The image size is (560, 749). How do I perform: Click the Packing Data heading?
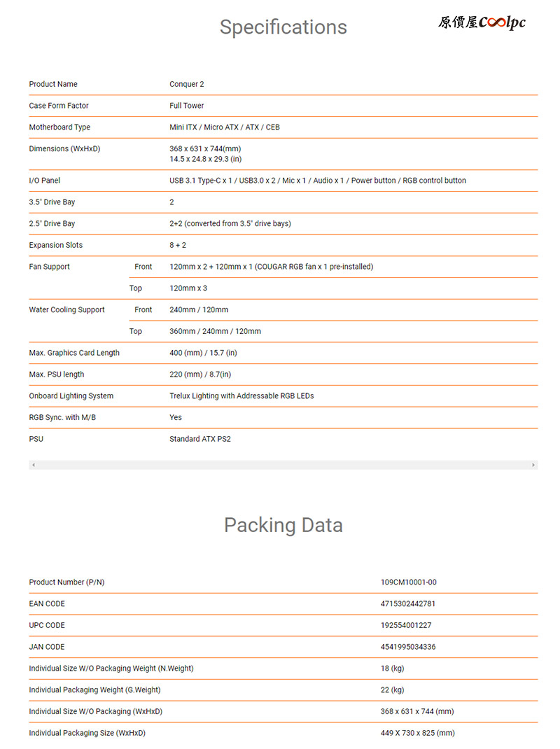point(283,525)
